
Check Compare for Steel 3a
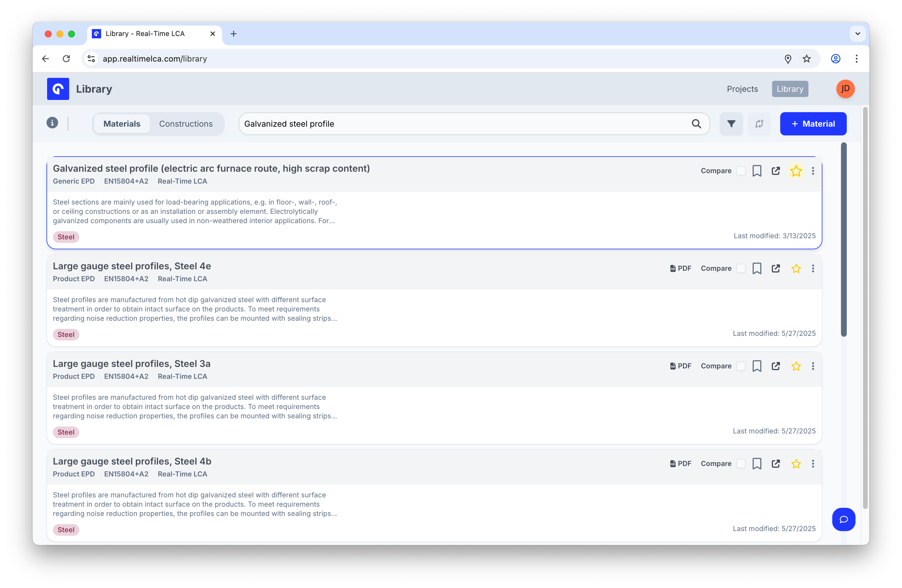[x=741, y=366]
